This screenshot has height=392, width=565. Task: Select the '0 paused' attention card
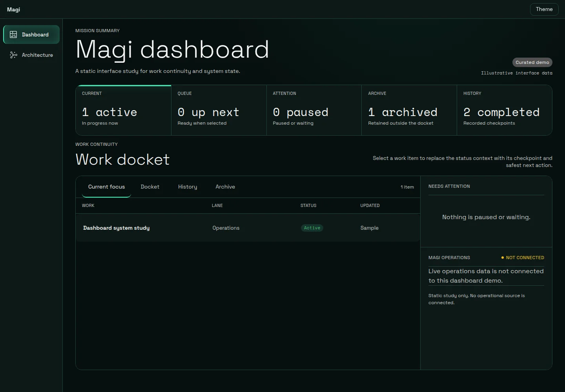point(314,110)
